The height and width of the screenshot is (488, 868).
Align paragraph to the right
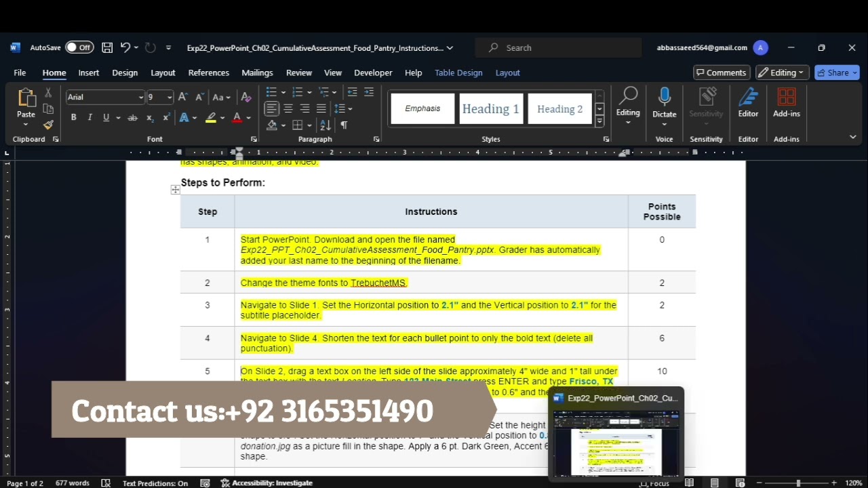pyautogui.click(x=304, y=108)
